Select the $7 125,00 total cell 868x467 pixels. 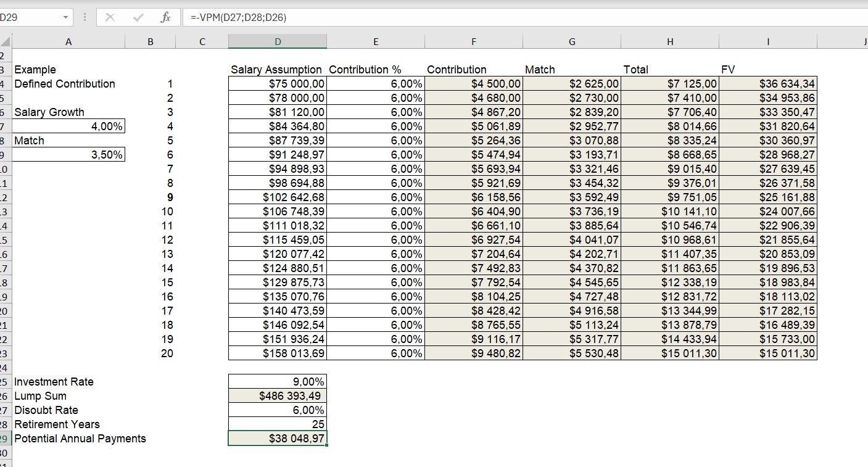coord(670,84)
